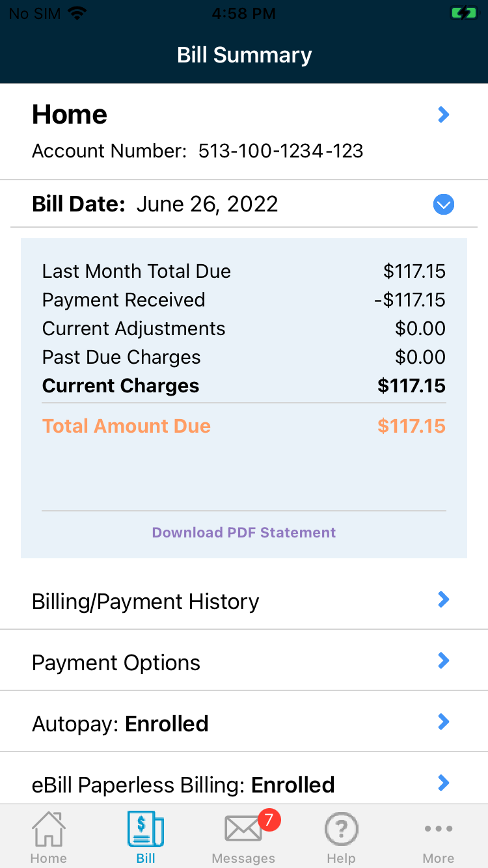Open Home account details chevron
The image size is (488, 868).
point(444,115)
